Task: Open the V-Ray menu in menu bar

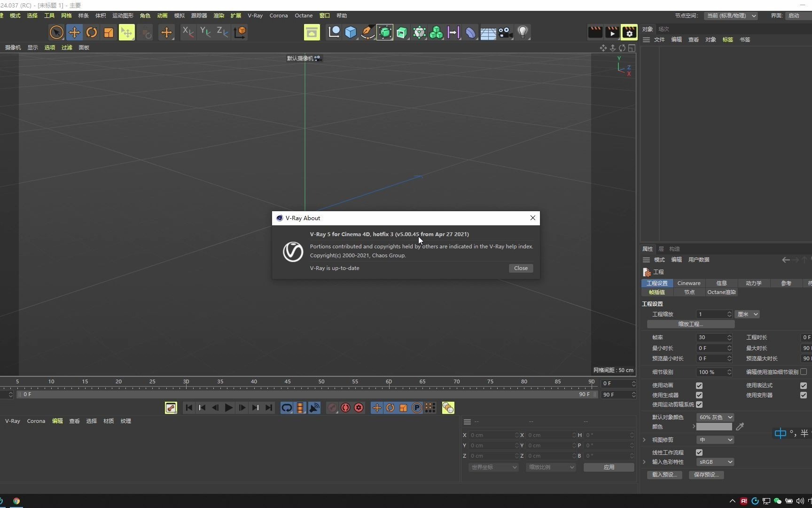Action: [x=255, y=16]
